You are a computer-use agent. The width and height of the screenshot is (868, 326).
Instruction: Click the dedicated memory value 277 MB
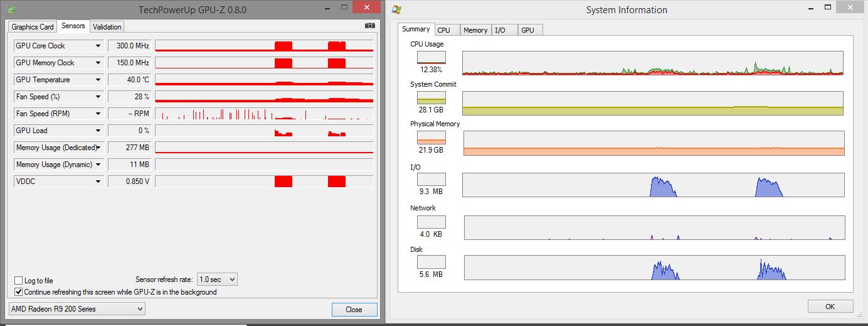[x=130, y=148]
